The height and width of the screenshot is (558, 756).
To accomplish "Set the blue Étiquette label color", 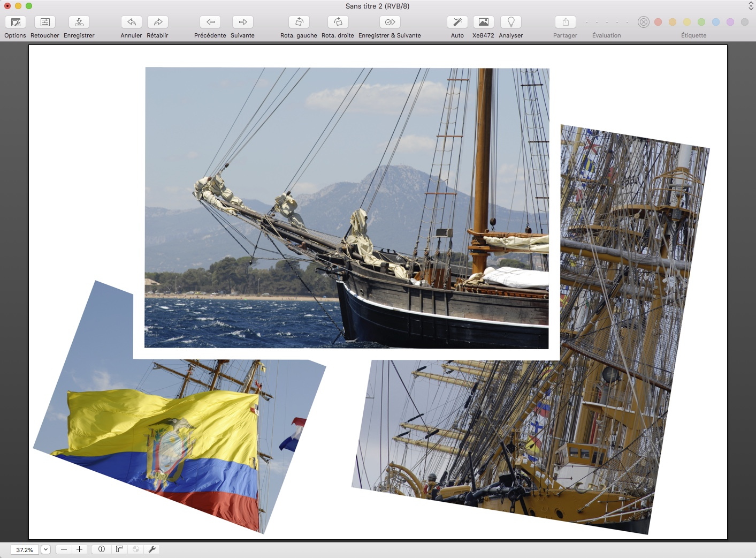I will (716, 22).
